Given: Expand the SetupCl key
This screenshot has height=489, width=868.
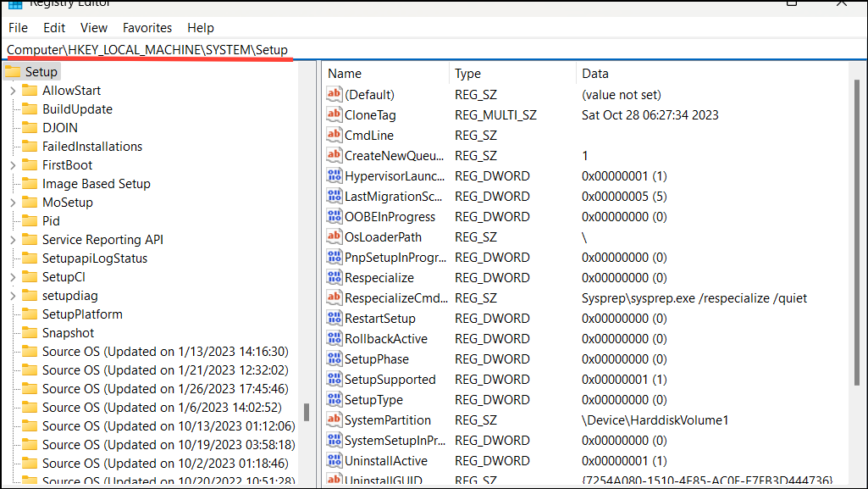Looking at the screenshot, I should (13, 277).
